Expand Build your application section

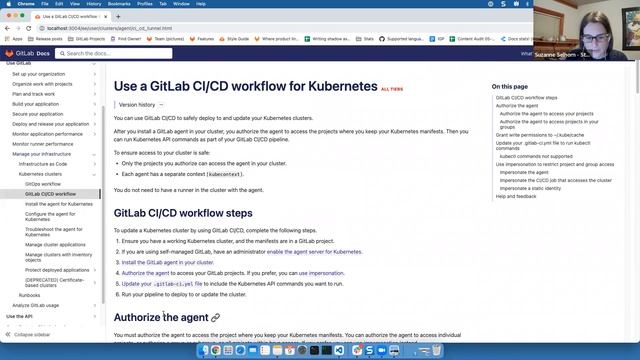pos(95,104)
